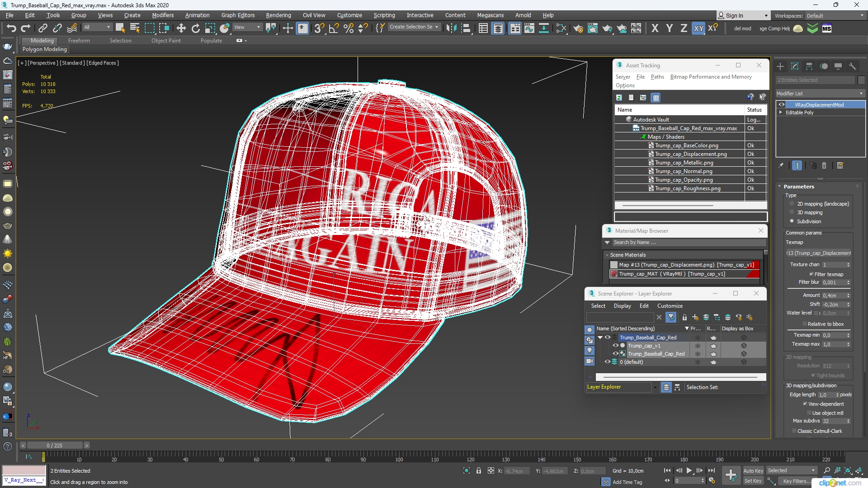868x488 pixels.
Task: Select the 3D mapping radio button
Action: tap(792, 212)
